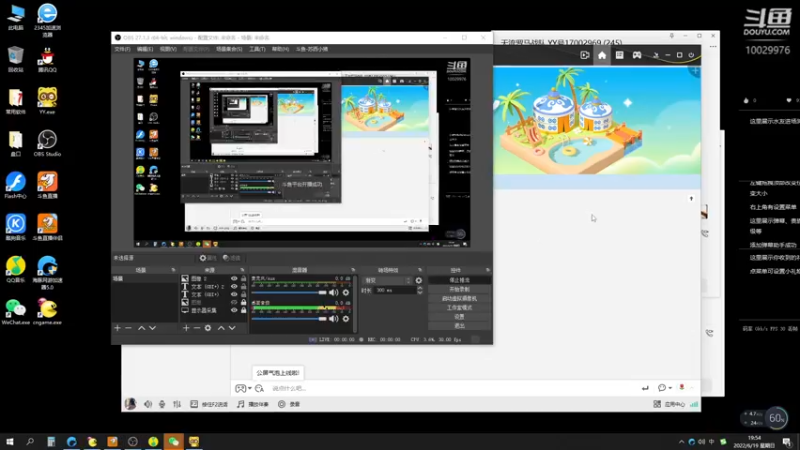Open the OBS Studio desktop shortcut
The width and height of the screenshot is (800, 450).
pos(47,143)
